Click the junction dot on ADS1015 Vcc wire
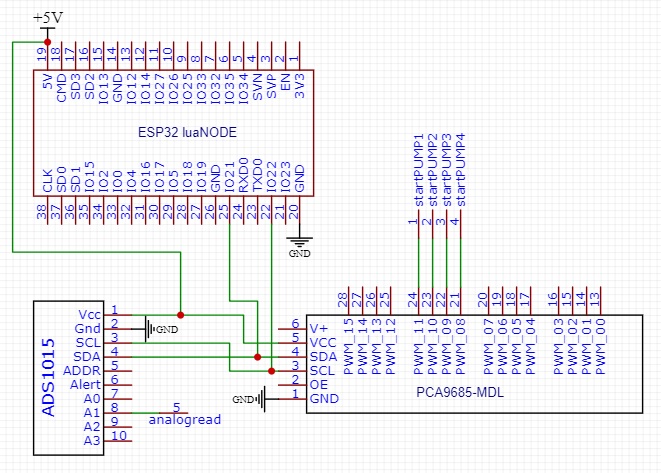661x473 pixels. [180, 315]
